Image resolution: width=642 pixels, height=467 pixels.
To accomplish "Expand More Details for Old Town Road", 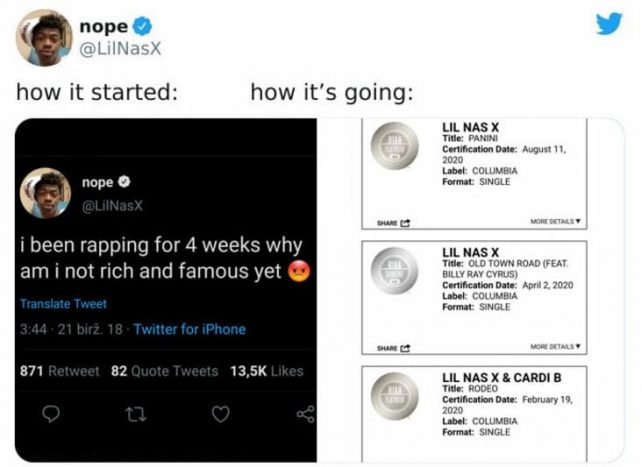I will click(x=554, y=347).
